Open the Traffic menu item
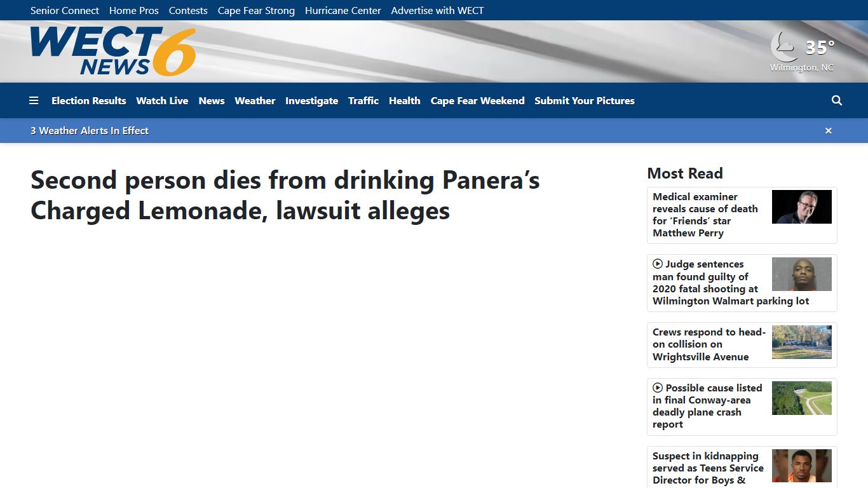The image size is (868, 488). (x=363, y=100)
